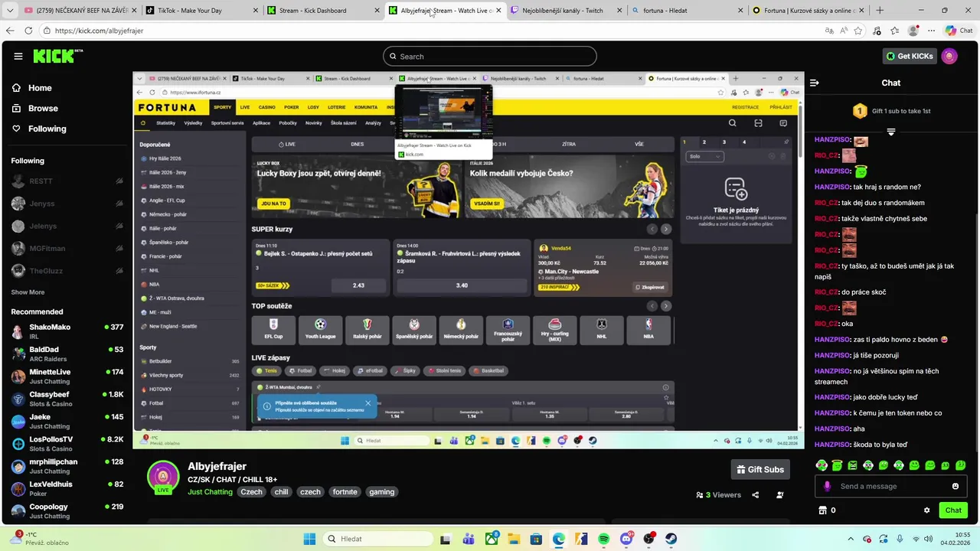Click the halo emote in quick emote row
Image resolution: width=980 pixels, height=551 pixels.
tap(837, 465)
